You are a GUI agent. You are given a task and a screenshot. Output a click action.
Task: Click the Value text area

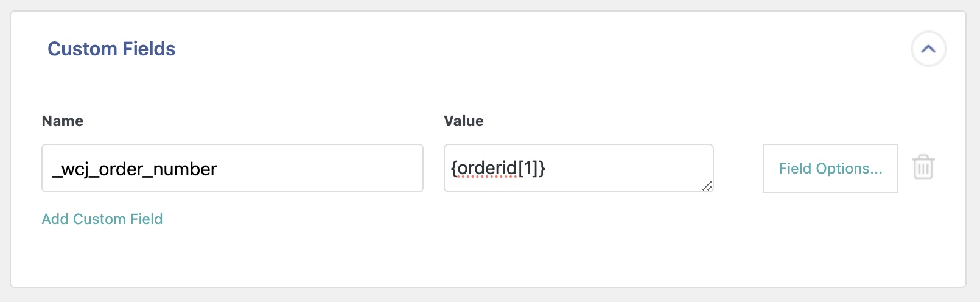[x=578, y=168]
